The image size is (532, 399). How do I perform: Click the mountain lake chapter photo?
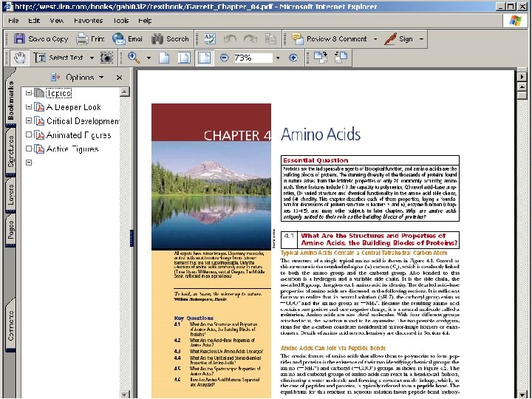[211, 195]
